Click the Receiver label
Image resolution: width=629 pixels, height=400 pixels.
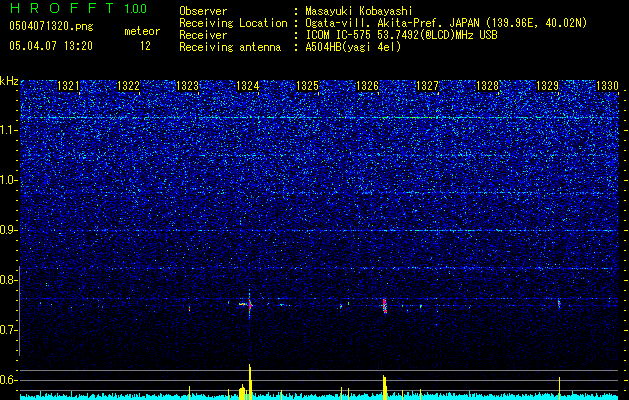pyautogui.click(x=203, y=35)
